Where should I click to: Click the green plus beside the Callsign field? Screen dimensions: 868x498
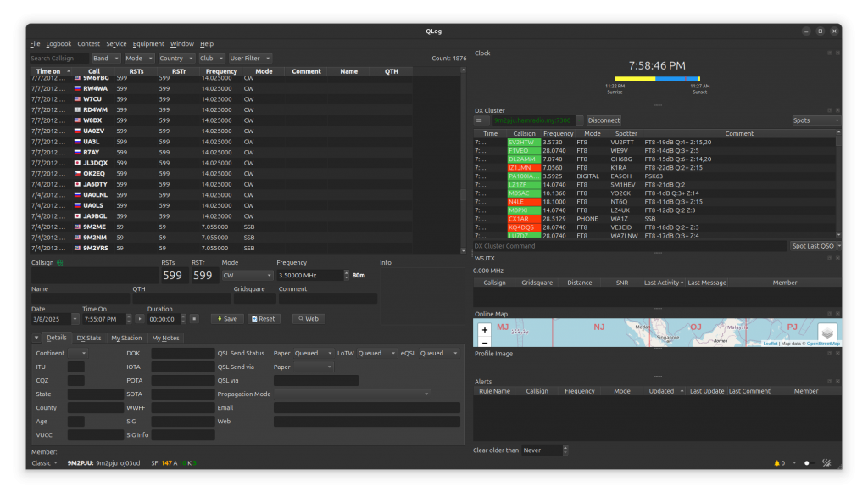point(59,262)
